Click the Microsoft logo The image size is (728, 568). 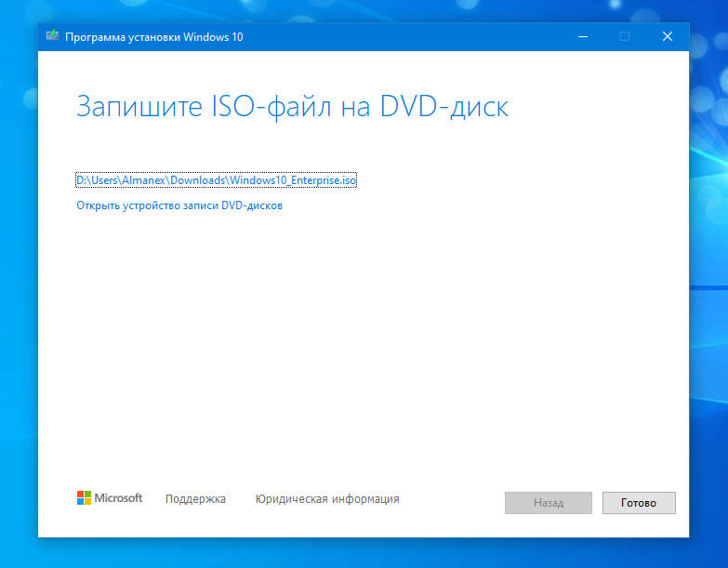point(110,498)
